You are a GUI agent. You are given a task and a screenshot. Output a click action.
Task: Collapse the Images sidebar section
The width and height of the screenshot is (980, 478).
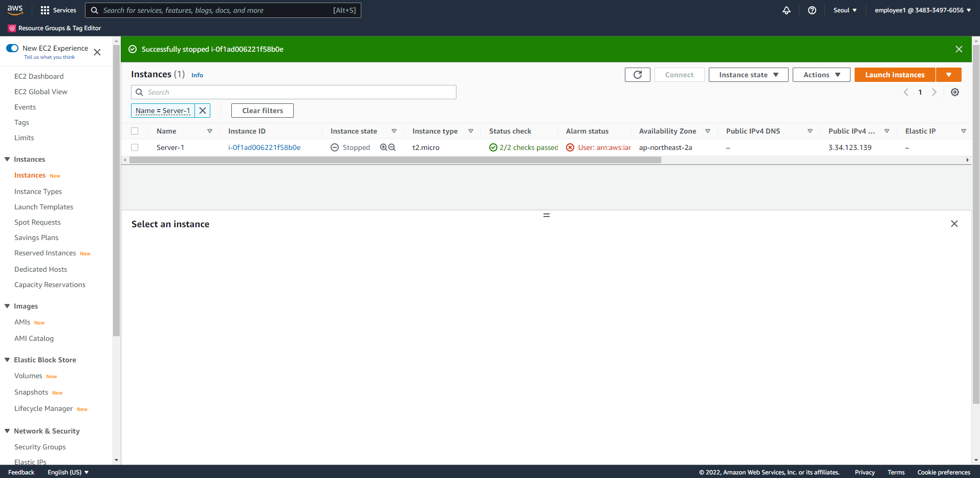(x=7, y=306)
